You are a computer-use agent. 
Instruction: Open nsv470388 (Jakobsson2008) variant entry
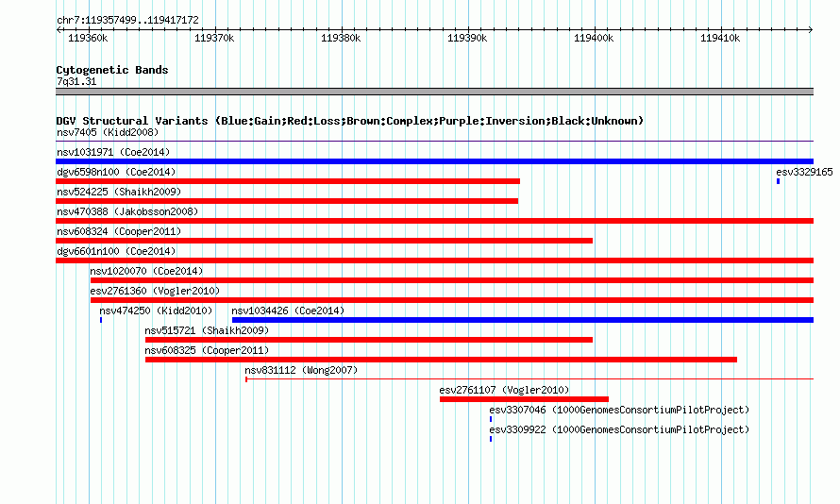[127, 211]
